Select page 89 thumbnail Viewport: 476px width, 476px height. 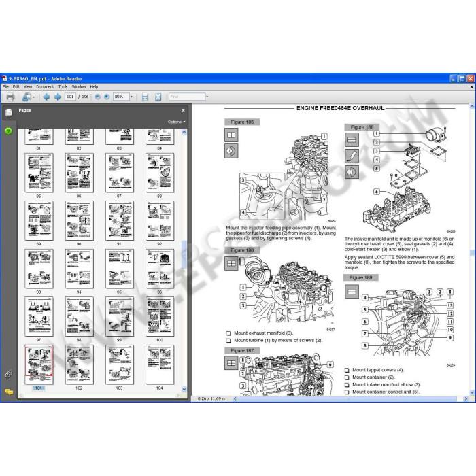click(39, 221)
